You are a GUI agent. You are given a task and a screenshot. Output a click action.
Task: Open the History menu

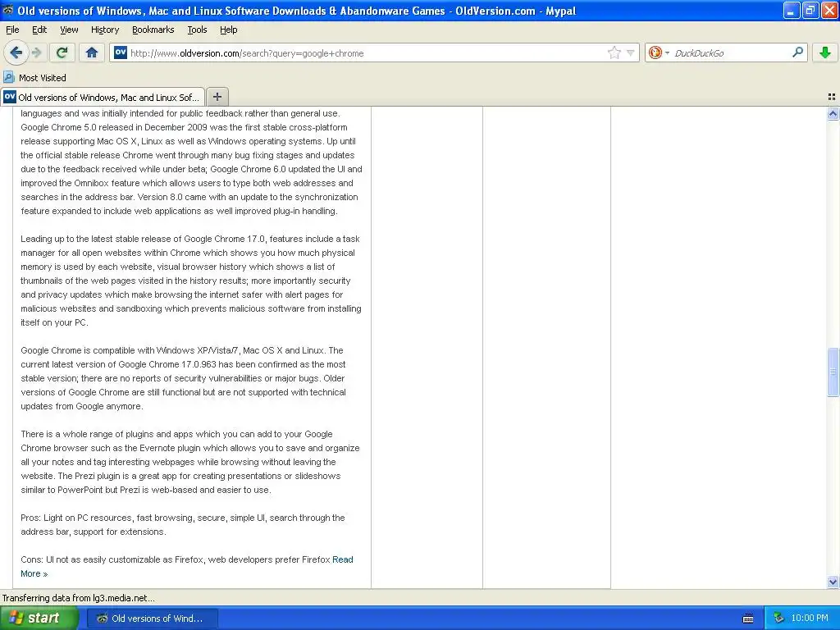pyautogui.click(x=105, y=30)
